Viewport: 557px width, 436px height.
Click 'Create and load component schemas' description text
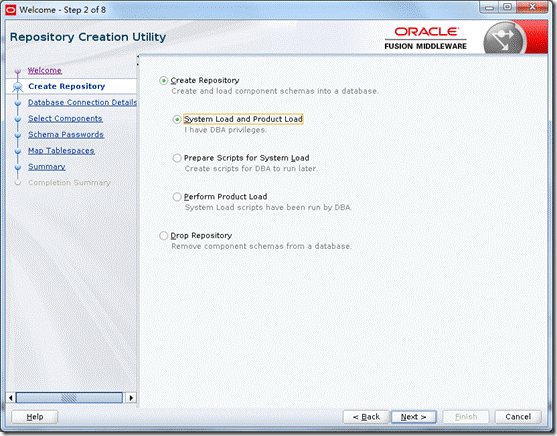pos(275,91)
